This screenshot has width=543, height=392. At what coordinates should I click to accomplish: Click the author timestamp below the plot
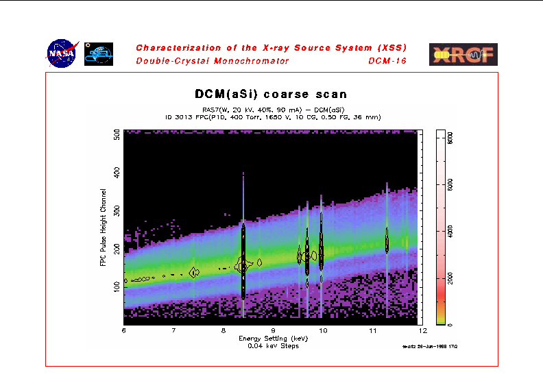429,347
